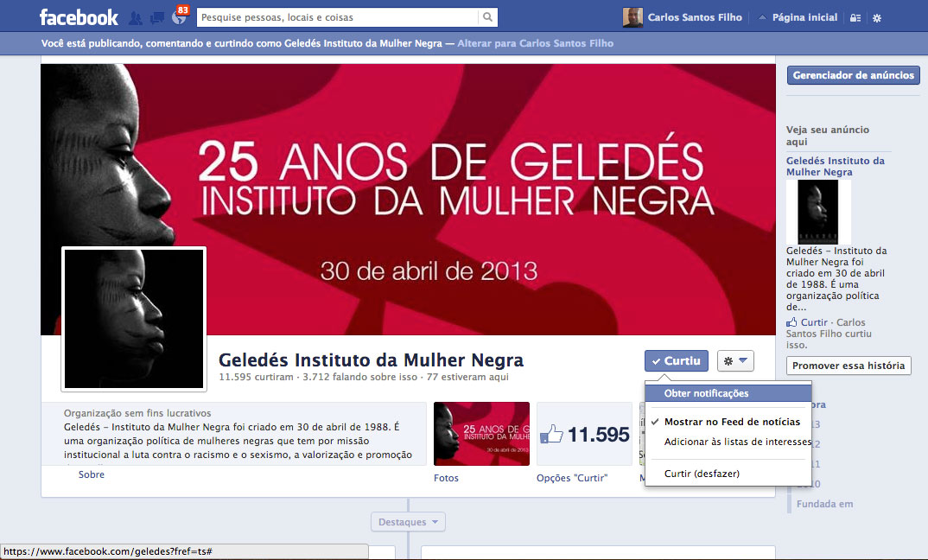This screenshot has width=928, height=560.
Task: Click Carlos Santos Filho profile picture
Action: (x=632, y=18)
